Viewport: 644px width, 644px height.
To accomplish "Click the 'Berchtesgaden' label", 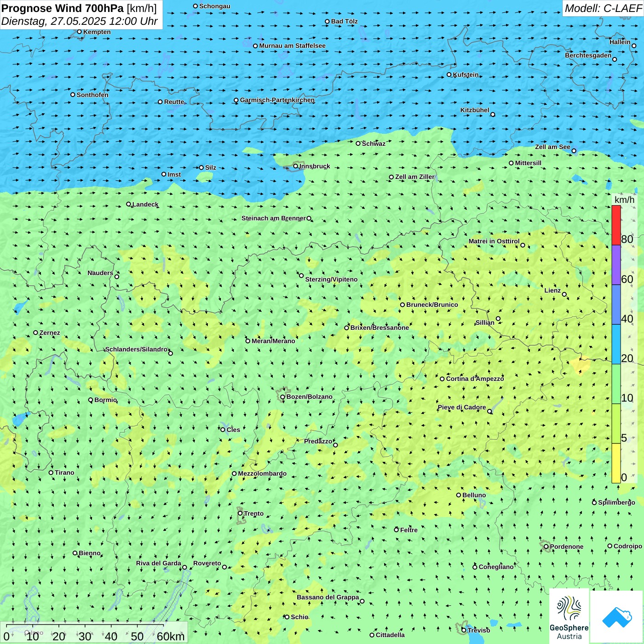I will [x=588, y=55].
